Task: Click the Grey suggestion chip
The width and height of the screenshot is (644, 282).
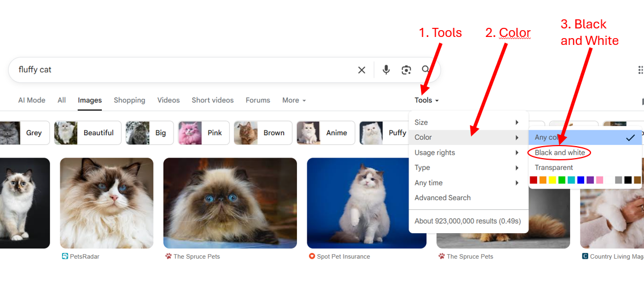Action: click(x=24, y=133)
